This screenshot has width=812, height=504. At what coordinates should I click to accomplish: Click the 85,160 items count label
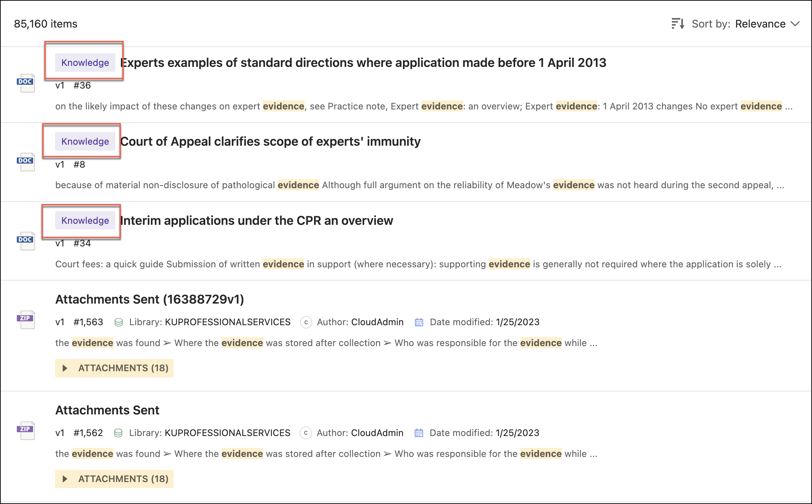coord(46,24)
